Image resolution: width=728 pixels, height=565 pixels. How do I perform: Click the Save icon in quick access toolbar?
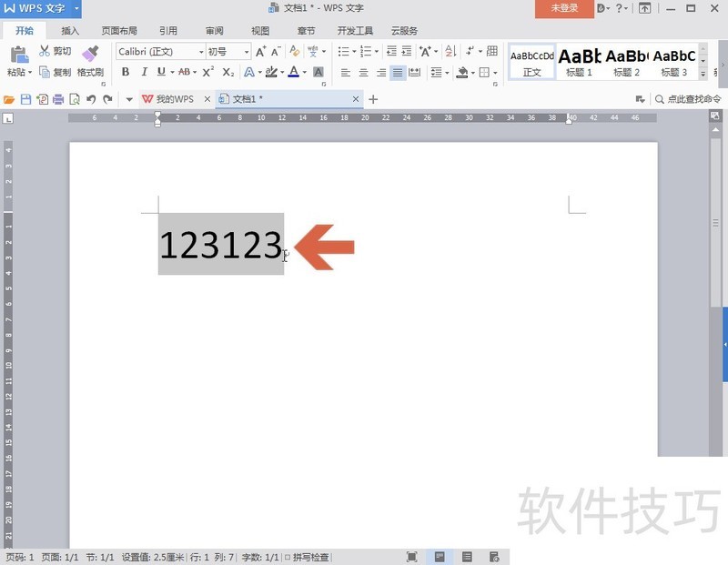(x=25, y=99)
